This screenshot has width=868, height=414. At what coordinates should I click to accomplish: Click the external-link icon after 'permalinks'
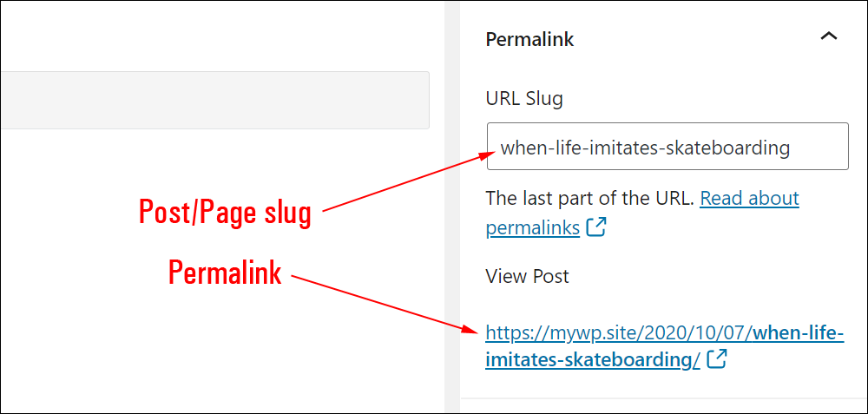[596, 227]
